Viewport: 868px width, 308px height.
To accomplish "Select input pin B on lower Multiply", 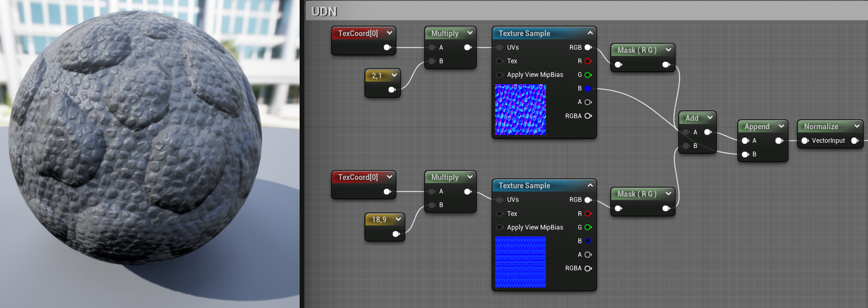I will [x=432, y=205].
